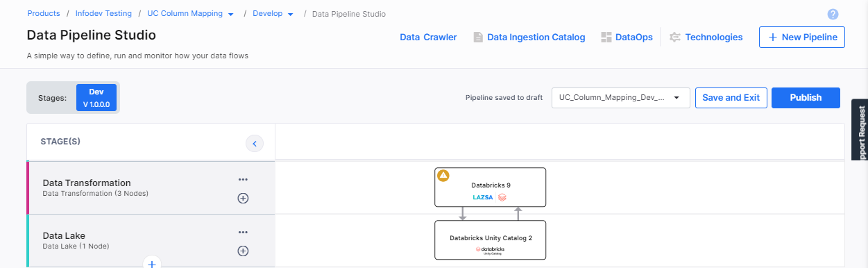Screen dimensions: 868x268
Task: Click 'Data Transformation (3 Nodes)' subtitle
Action: click(96, 194)
